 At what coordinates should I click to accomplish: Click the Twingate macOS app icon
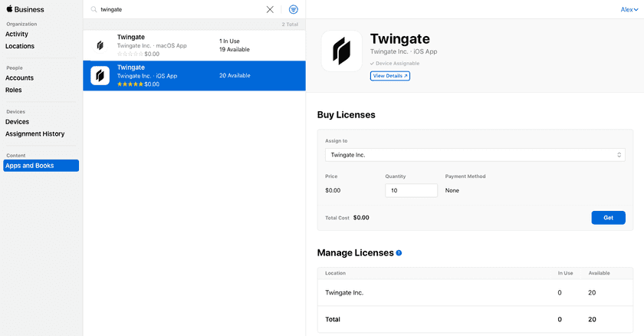[100, 45]
